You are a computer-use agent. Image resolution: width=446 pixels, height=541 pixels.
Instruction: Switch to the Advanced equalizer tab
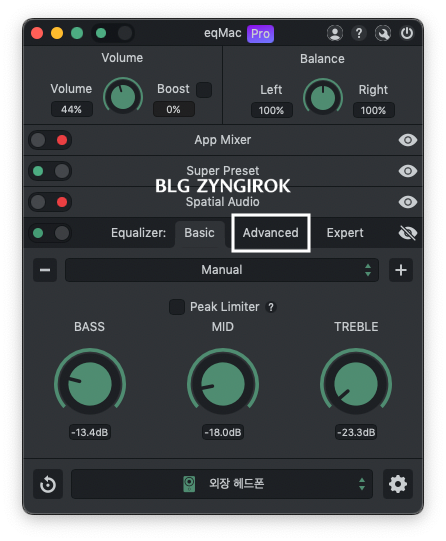[271, 233]
